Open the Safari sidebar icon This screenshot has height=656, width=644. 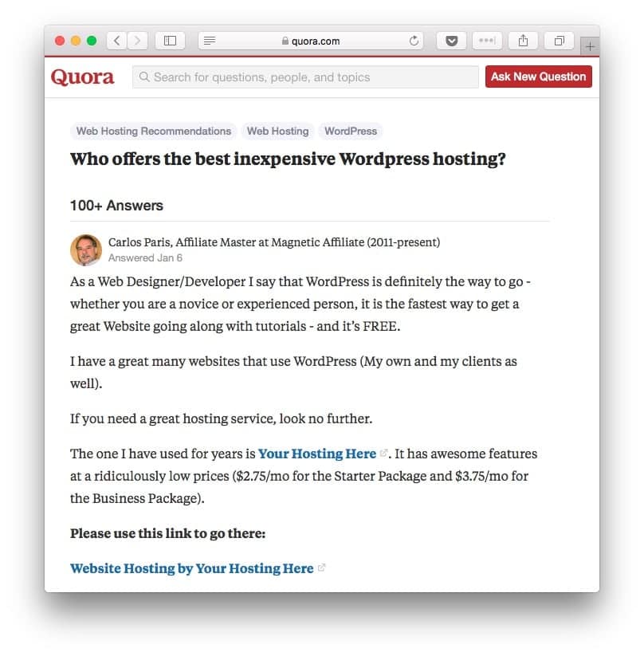click(x=170, y=41)
